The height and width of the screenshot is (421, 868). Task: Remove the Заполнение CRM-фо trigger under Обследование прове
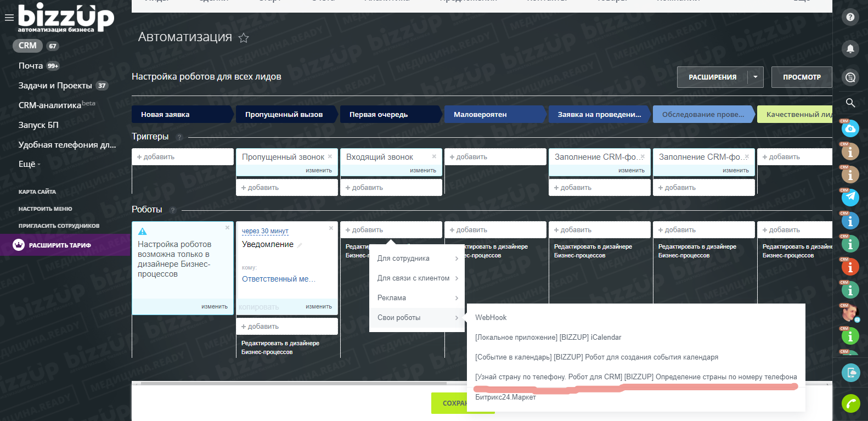[x=747, y=156]
